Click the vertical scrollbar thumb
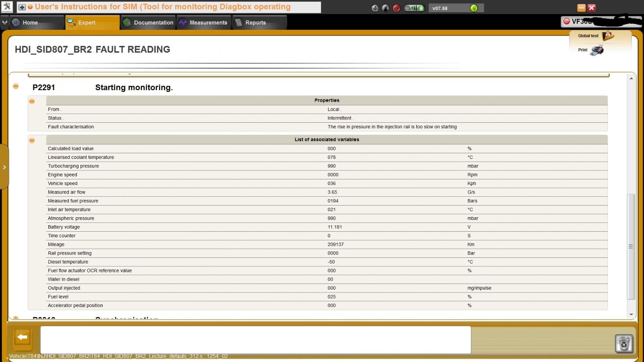644x362 pixels. [x=631, y=247]
